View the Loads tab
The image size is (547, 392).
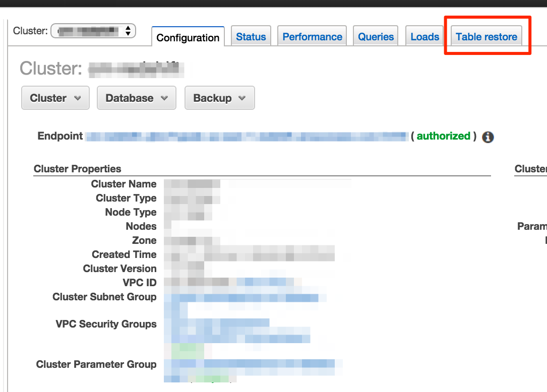click(x=424, y=36)
